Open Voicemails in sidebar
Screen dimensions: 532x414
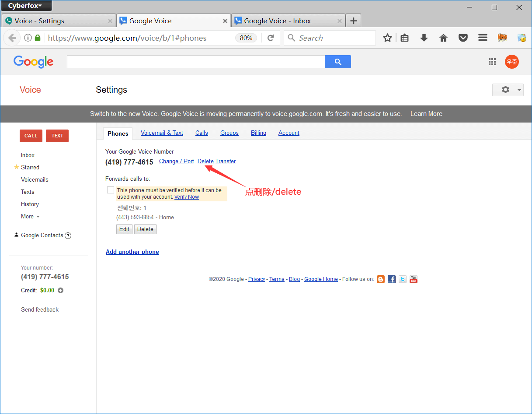[35, 179]
